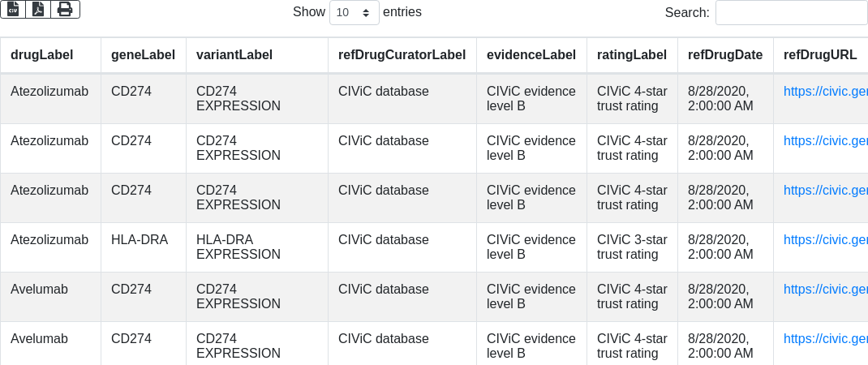
Task: Open the entries-per-page dropdown
Action: [355, 12]
